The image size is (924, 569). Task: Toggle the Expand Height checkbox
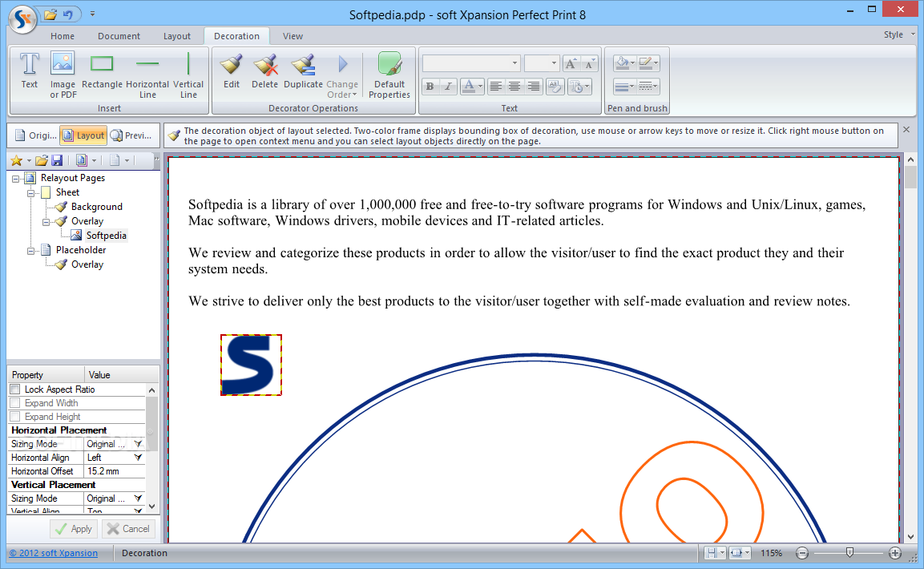[x=15, y=417]
